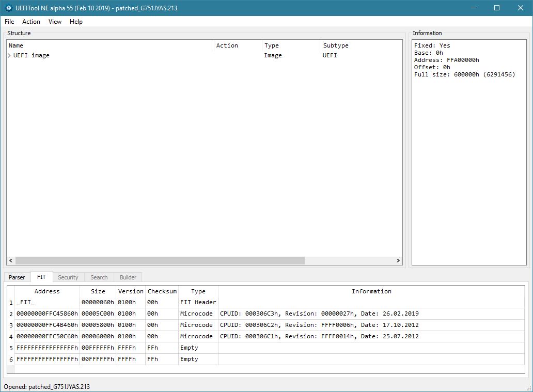Select row header 3 in FIT table
533x392 pixels.
[11, 325]
